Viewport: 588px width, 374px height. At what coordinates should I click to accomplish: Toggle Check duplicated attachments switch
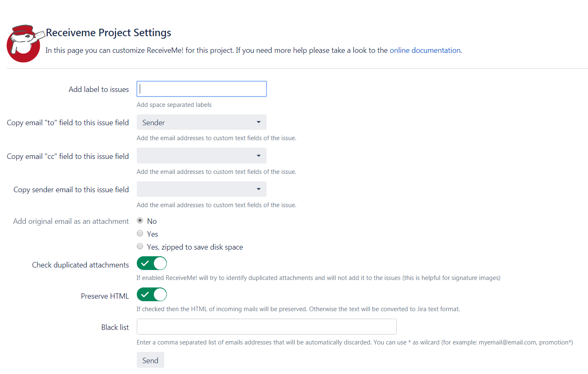[x=152, y=263]
